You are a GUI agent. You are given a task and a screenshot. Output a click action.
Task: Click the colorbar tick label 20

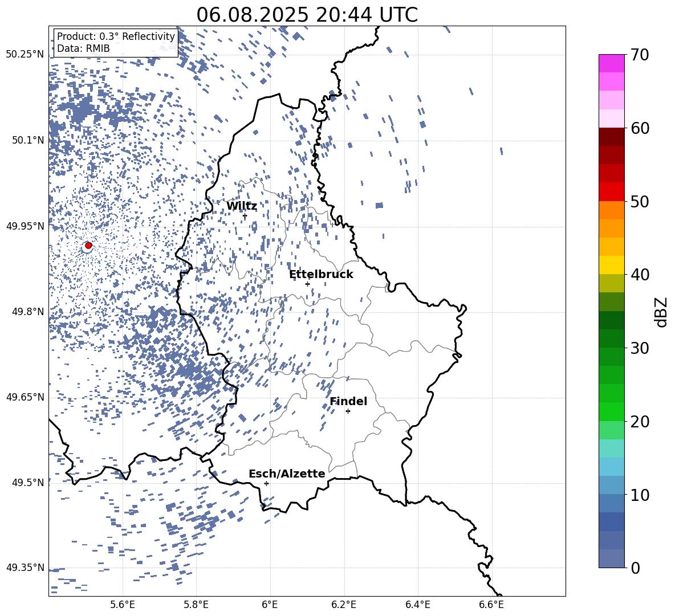pyautogui.click(x=640, y=422)
